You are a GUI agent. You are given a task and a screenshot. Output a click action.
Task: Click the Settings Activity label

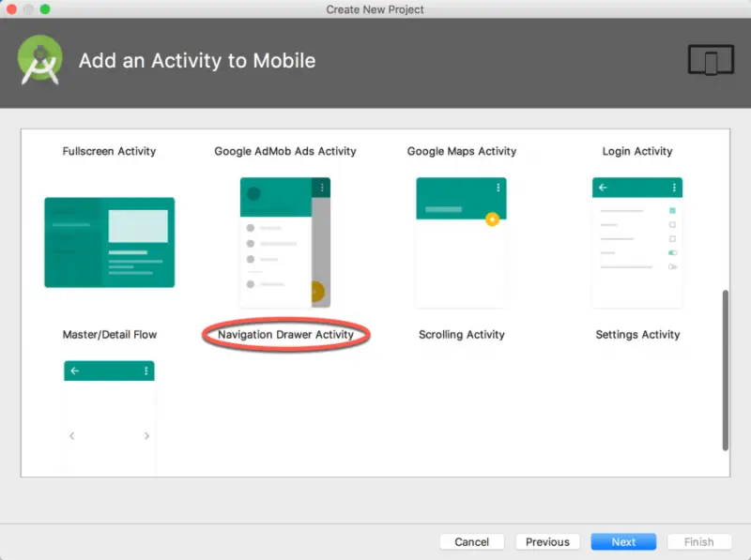coord(637,335)
